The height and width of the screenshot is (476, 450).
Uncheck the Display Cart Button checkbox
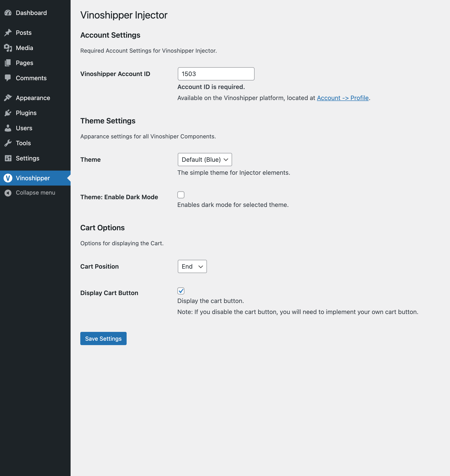tap(181, 291)
